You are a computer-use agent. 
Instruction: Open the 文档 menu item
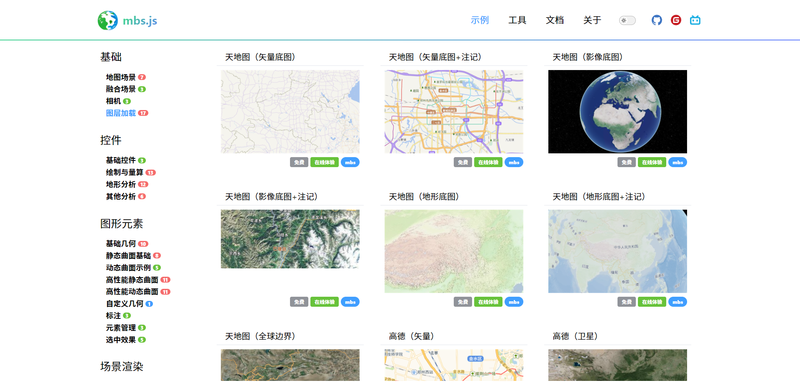click(x=555, y=20)
